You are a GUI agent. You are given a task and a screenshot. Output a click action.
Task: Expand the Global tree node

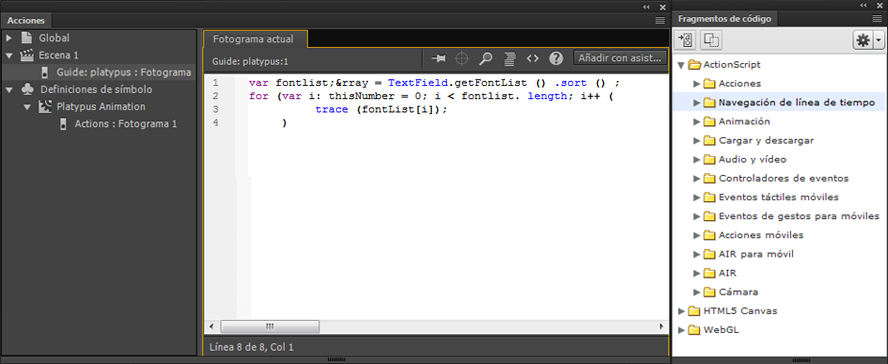pyautogui.click(x=9, y=38)
